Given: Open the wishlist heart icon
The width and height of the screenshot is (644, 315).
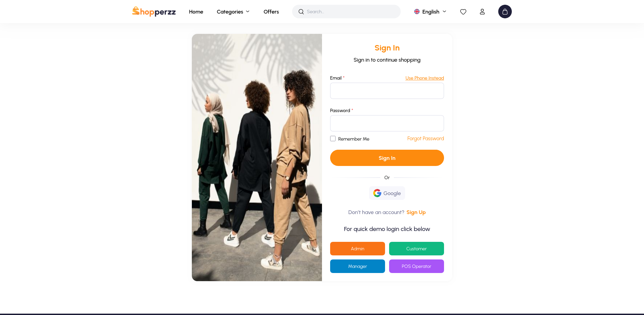Looking at the screenshot, I should coord(463,12).
